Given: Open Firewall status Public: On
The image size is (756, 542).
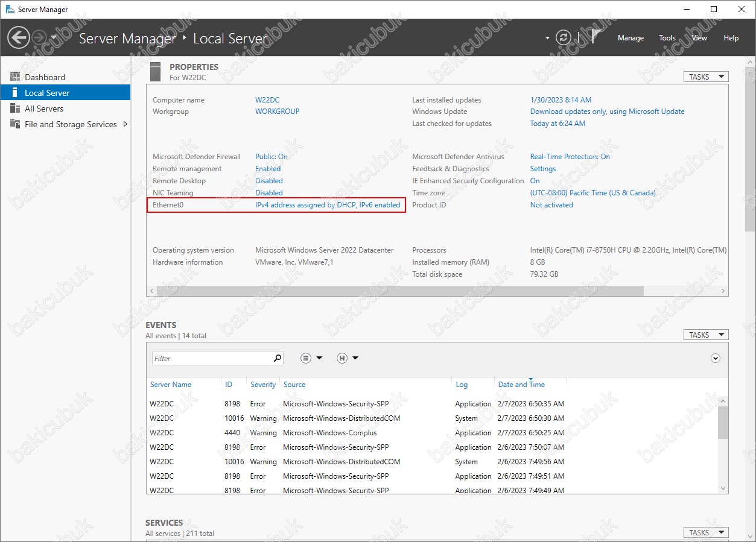Looking at the screenshot, I should [x=272, y=157].
